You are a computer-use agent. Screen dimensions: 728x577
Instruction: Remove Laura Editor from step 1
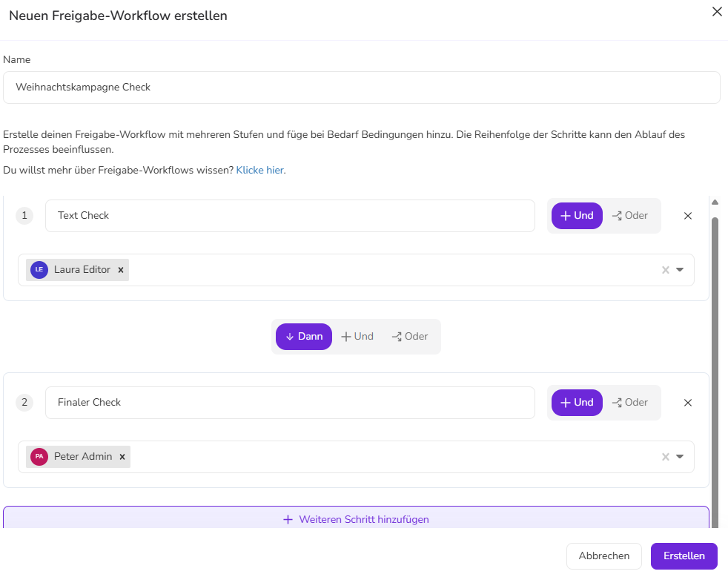[120, 270]
